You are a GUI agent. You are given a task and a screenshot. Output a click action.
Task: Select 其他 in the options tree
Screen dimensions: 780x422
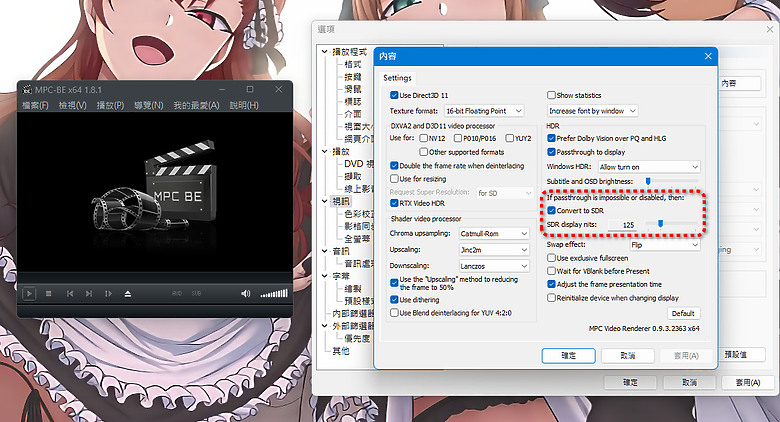[341, 351]
